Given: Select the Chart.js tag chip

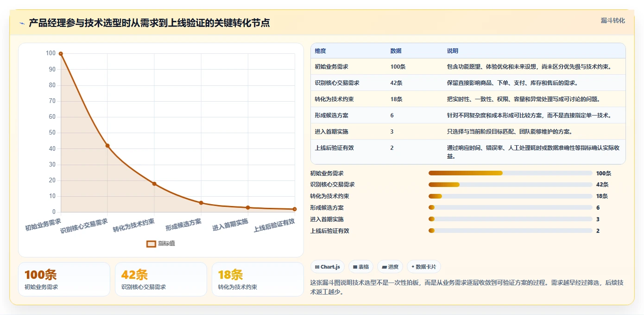Looking at the screenshot, I should point(328,267).
